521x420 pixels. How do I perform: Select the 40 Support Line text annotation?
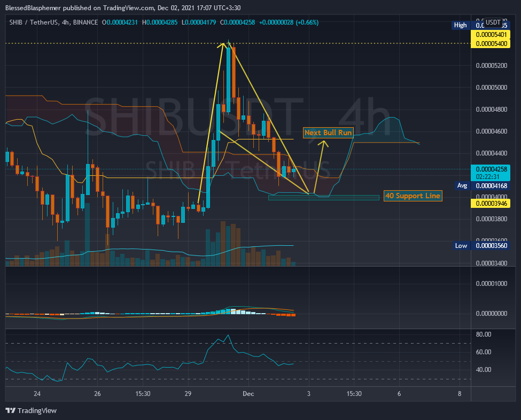pyautogui.click(x=413, y=196)
